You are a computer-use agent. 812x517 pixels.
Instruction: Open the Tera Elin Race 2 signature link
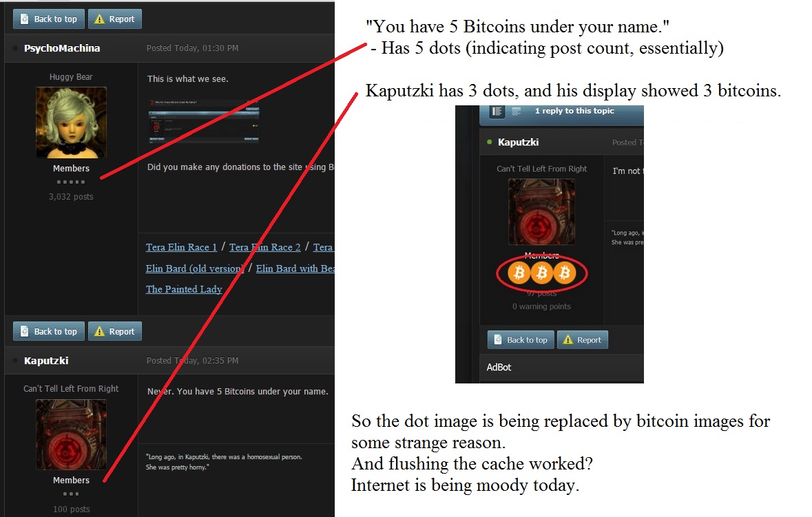(264, 247)
